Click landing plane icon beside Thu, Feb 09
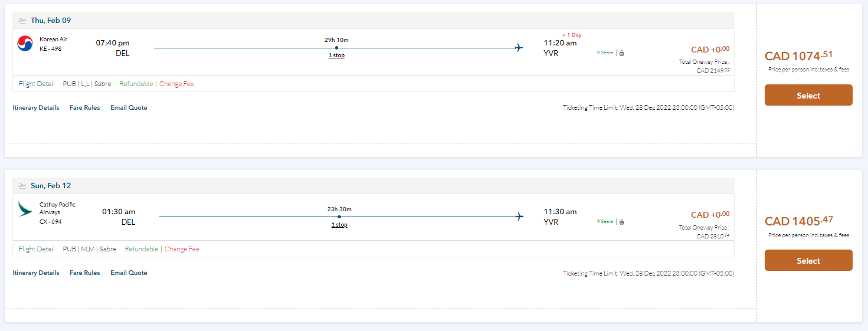The image size is (868, 331). pos(22,21)
